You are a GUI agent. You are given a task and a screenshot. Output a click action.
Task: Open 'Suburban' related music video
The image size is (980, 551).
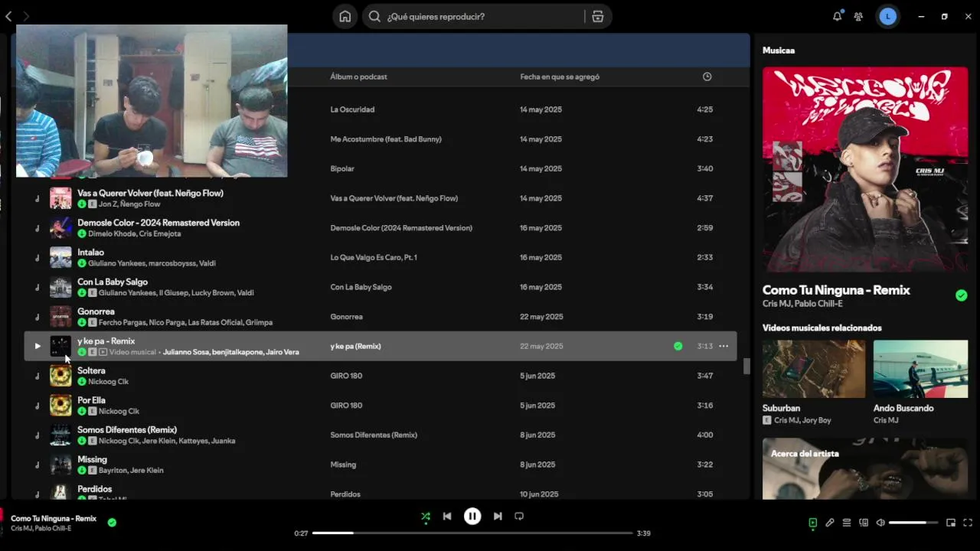(x=814, y=369)
